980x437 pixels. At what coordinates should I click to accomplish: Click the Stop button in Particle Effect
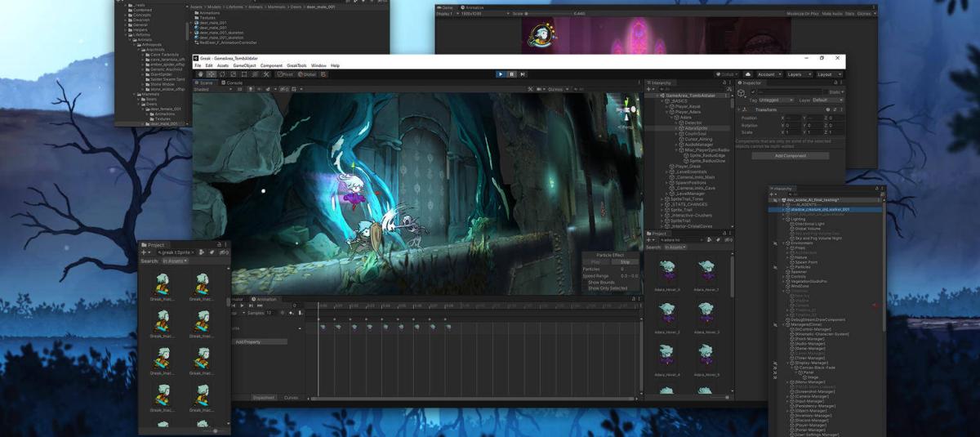[624, 262]
